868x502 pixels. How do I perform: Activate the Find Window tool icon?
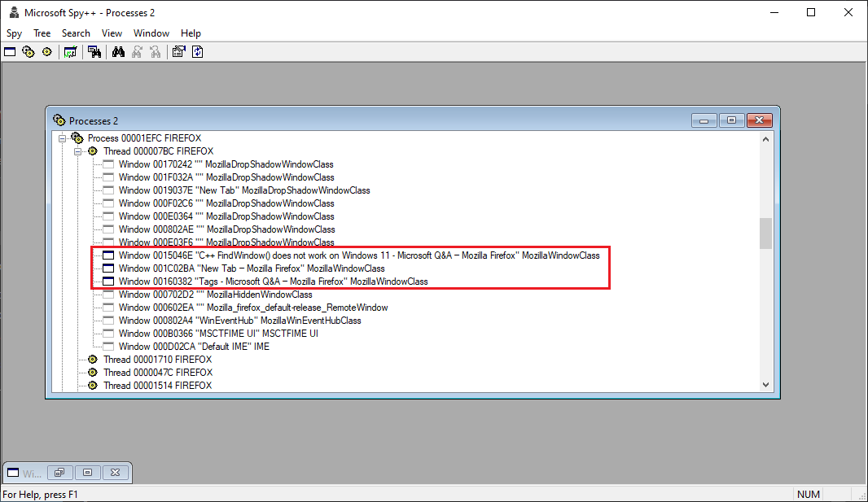click(94, 51)
